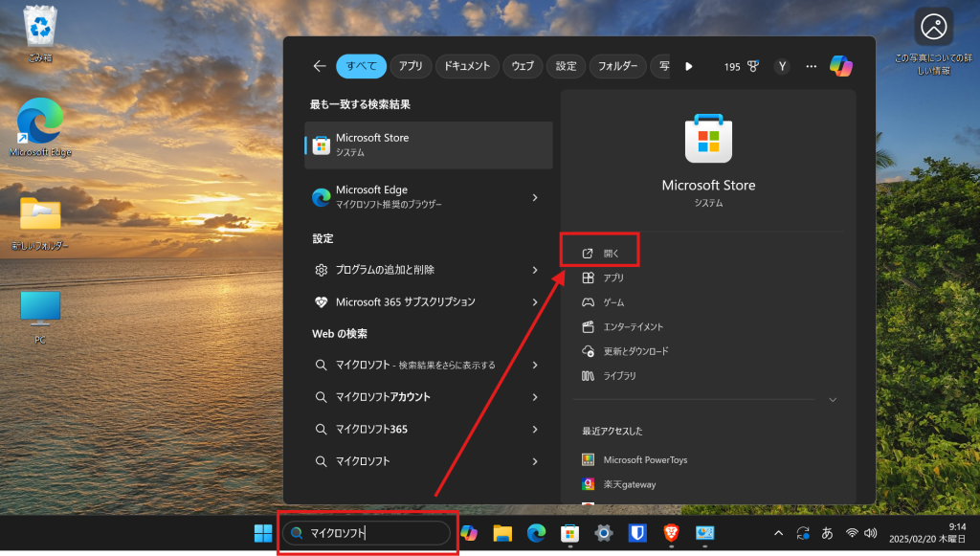The width and height of the screenshot is (980, 556).
Task: Open the three-dots more options menu
Action: (812, 66)
